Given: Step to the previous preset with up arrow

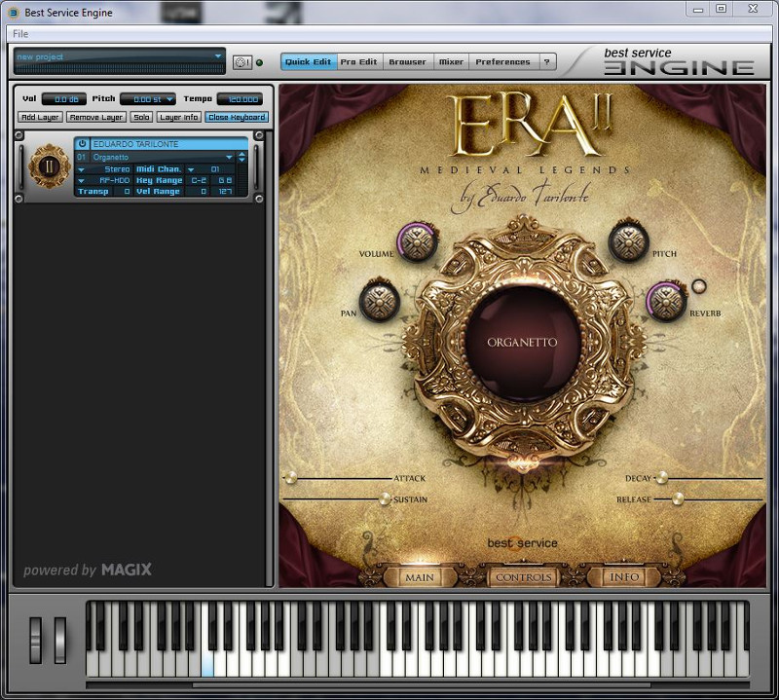Looking at the screenshot, I should [241, 154].
